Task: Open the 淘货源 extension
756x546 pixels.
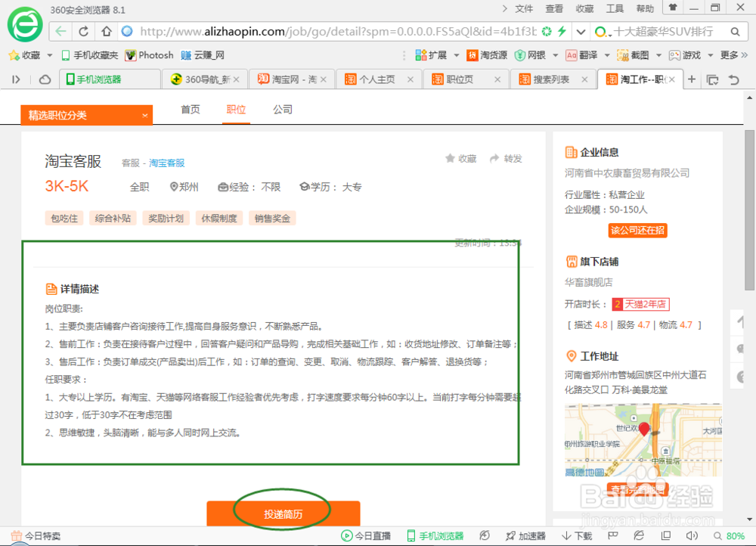Action: click(486, 55)
